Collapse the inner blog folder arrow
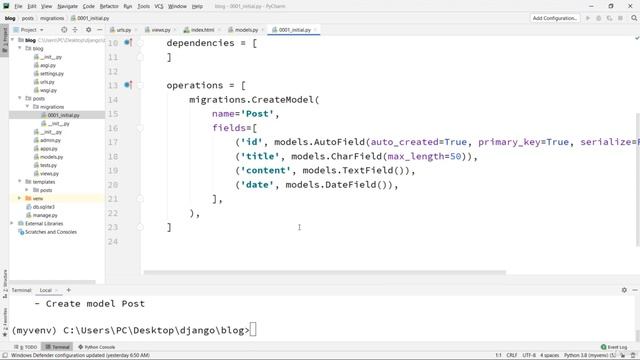This screenshot has height=360, width=640. [x=20, y=48]
